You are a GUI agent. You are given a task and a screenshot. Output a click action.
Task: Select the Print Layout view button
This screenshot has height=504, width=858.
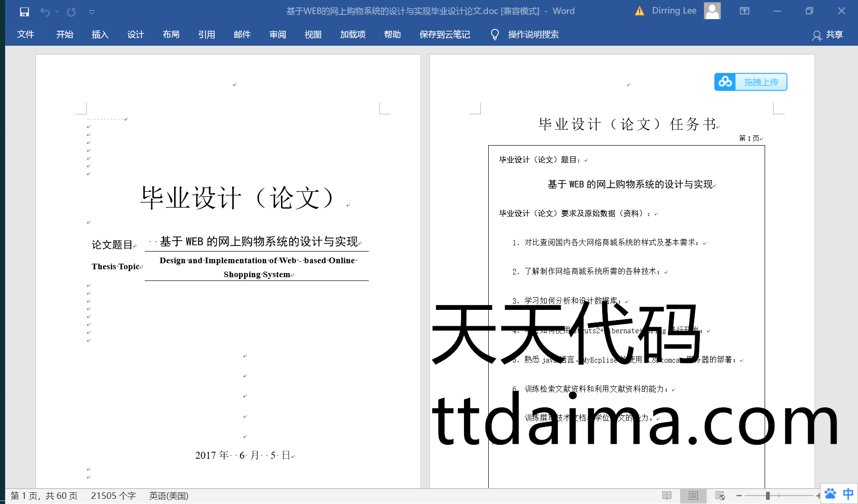click(693, 496)
